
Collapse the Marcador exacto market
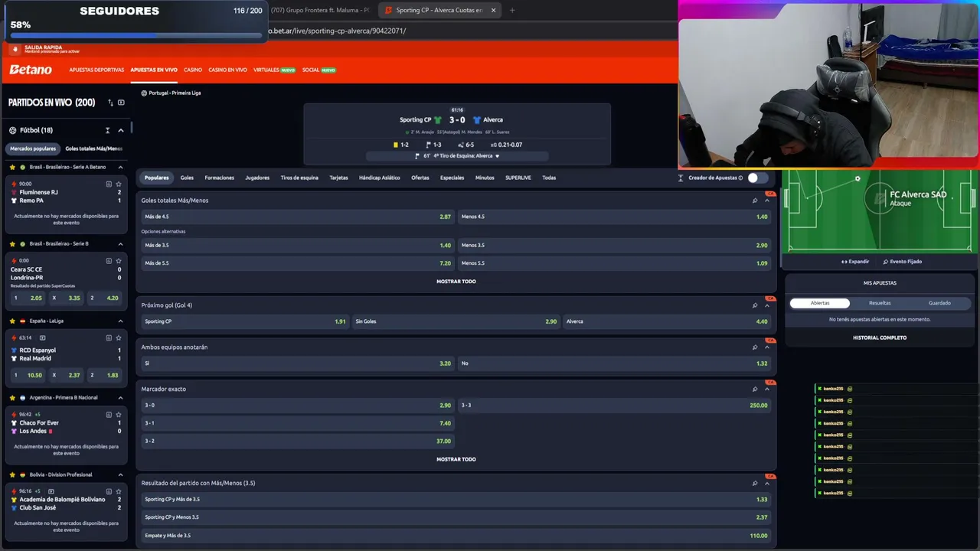[x=767, y=389]
